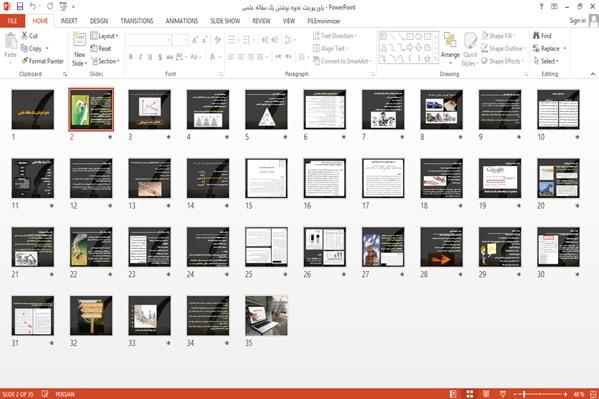
Task: Open Shape Outline dropdown
Action: point(503,48)
